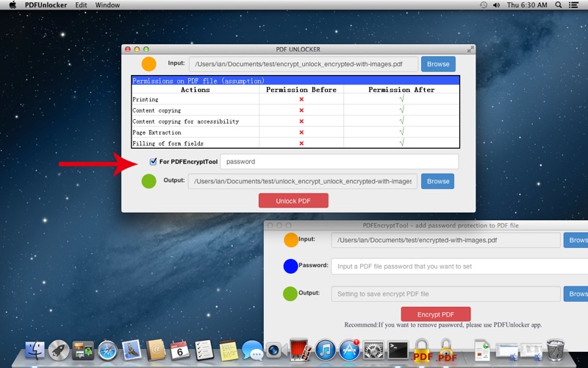Open Mission Control from the Dock
The image size is (588, 368).
83,350
